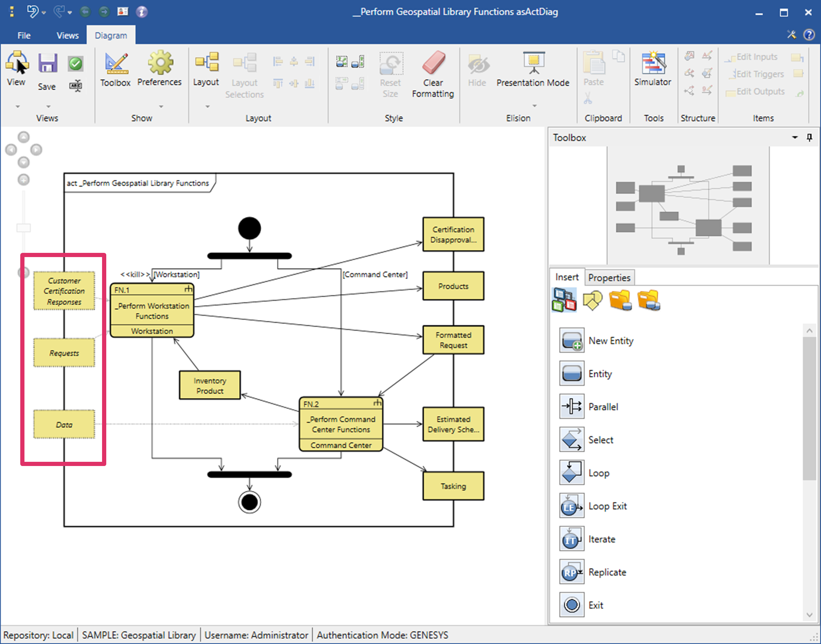Open the Layout dropdown arrow
The width and height of the screenshot is (821, 644).
tap(208, 107)
